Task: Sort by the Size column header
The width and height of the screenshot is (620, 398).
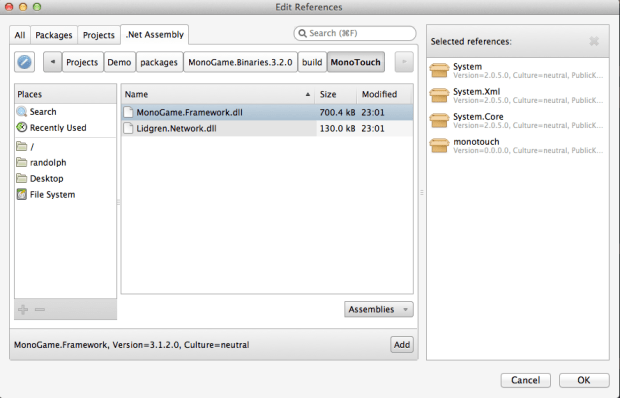Action: click(x=336, y=94)
